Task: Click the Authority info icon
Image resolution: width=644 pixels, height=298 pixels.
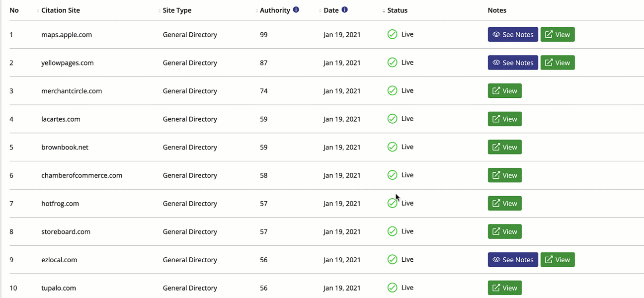Action: (x=296, y=10)
